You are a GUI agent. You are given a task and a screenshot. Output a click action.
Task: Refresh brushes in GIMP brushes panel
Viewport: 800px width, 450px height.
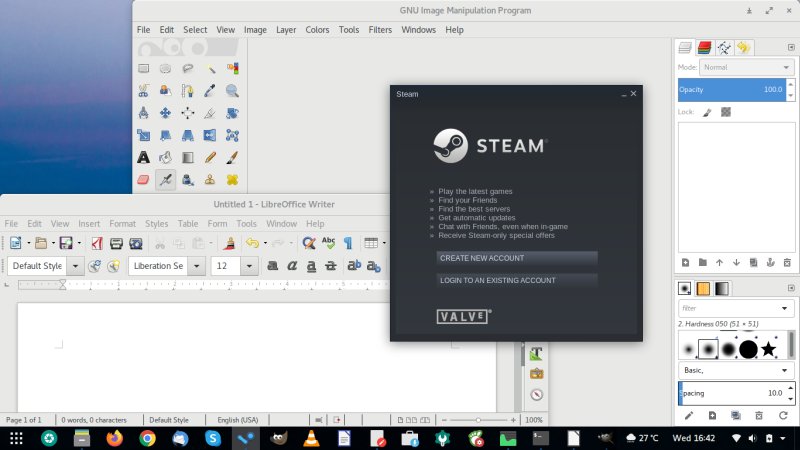tap(783, 416)
